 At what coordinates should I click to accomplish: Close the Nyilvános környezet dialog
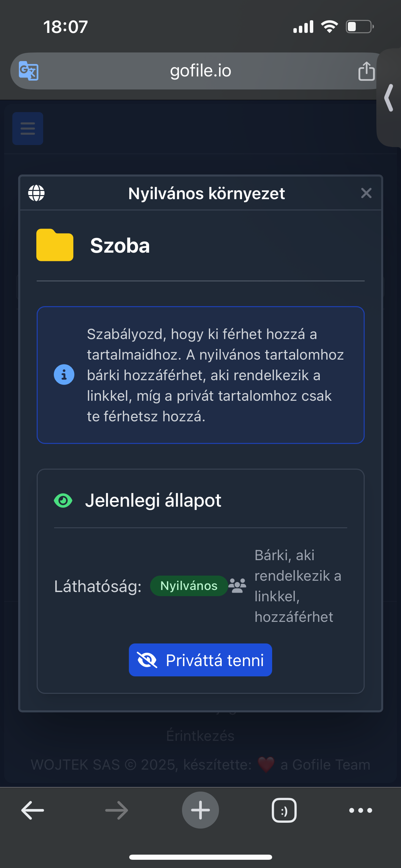366,193
